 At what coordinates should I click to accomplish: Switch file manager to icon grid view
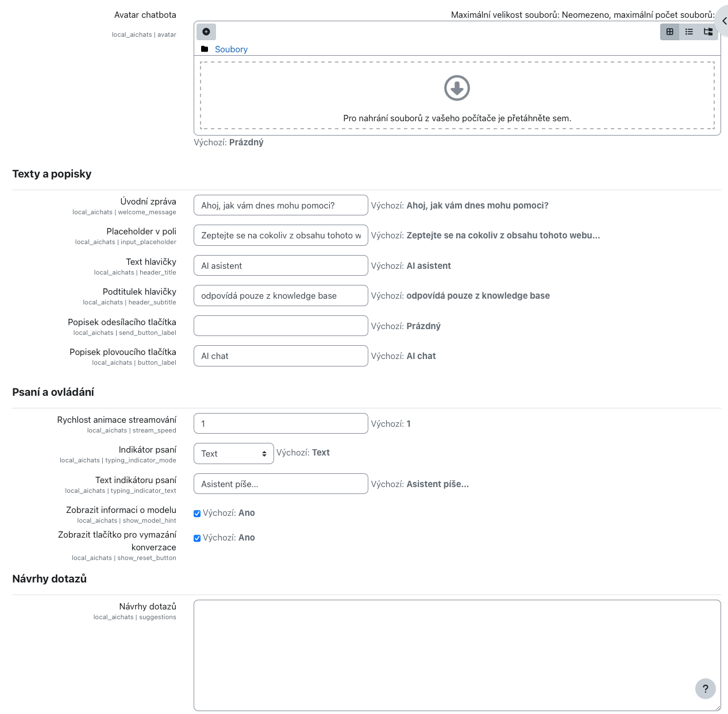coord(670,32)
